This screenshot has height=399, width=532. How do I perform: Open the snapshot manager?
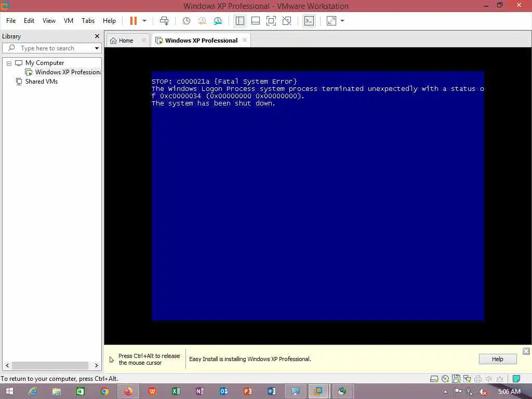pos(218,21)
